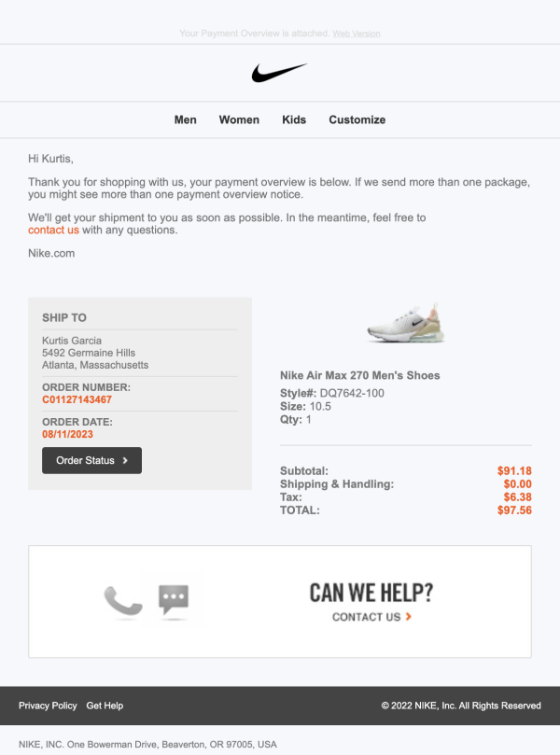Open the Customize section
The height and width of the screenshot is (755, 560).
356,119
